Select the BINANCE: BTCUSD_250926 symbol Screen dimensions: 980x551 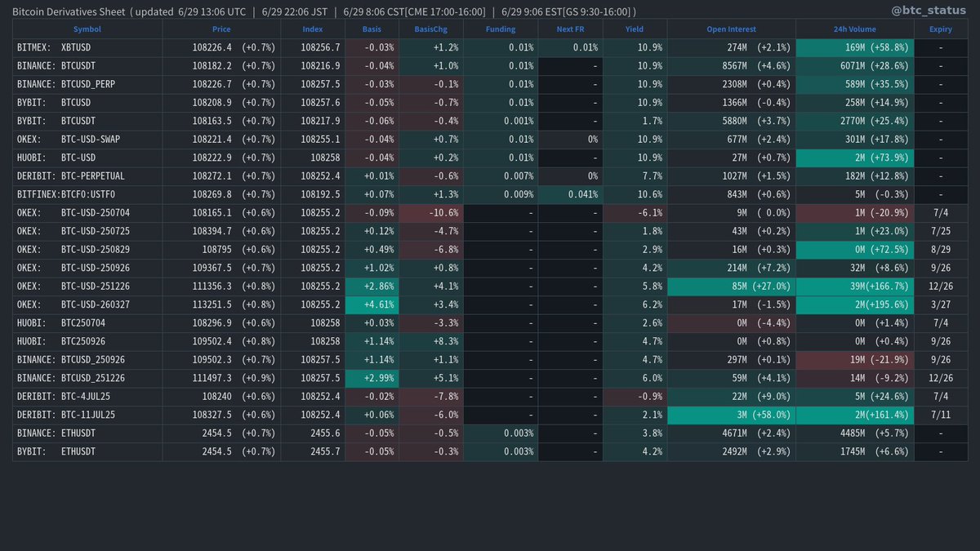click(x=71, y=360)
